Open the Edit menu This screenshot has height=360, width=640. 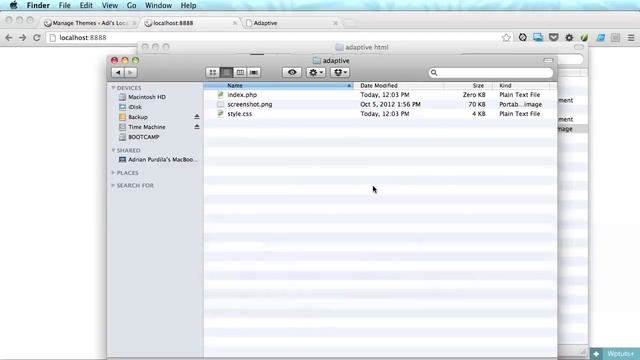(x=86, y=5)
